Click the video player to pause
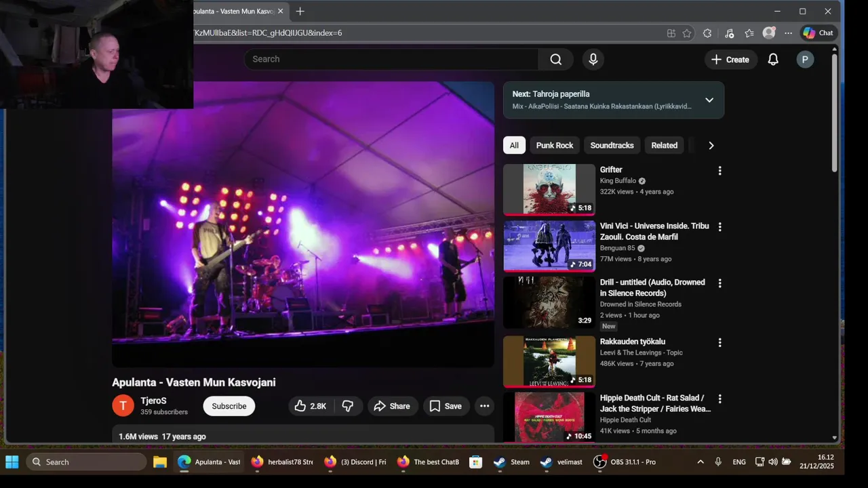The image size is (868, 488). (x=303, y=224)
